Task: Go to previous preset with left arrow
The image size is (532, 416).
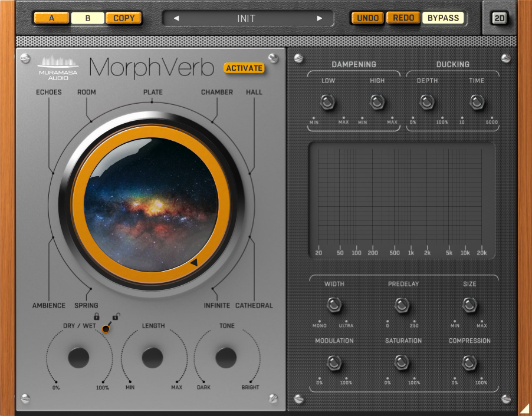Action: tap(176, 18)
